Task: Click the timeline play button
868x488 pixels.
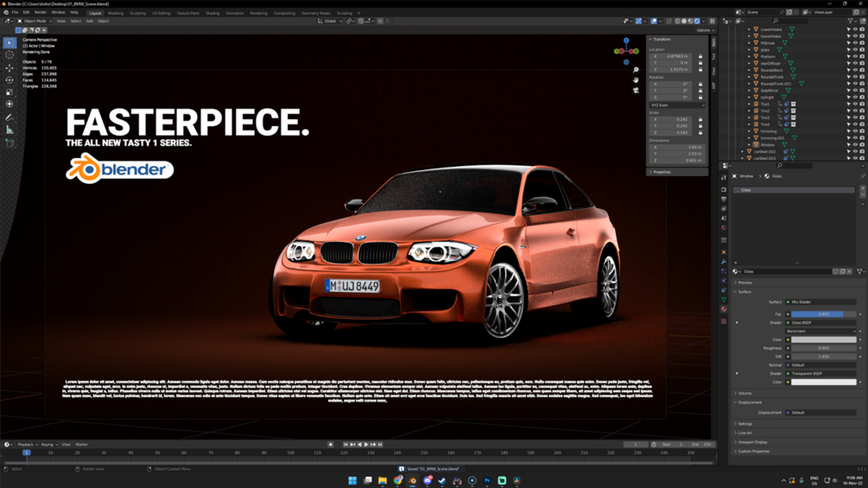Action: click(366, 444)
